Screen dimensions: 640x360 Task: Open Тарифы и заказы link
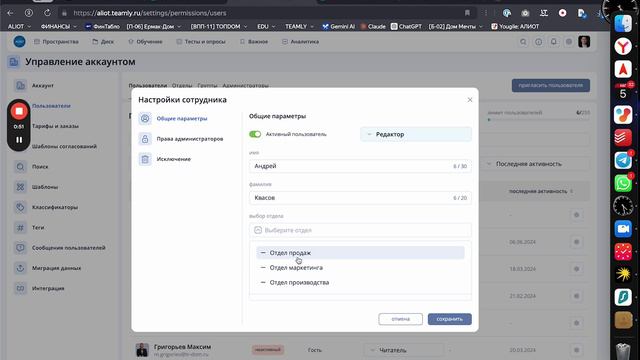point(55,126)
